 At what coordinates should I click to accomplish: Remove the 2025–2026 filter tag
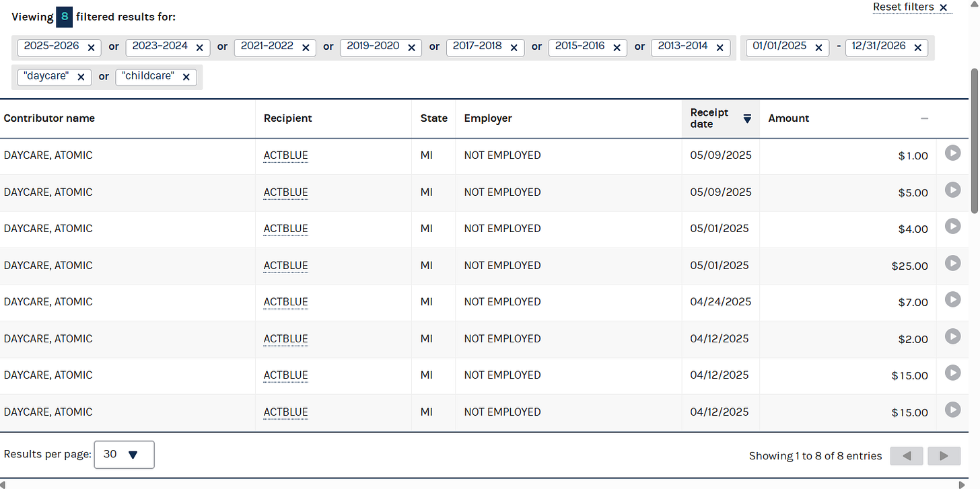(91, 48)
